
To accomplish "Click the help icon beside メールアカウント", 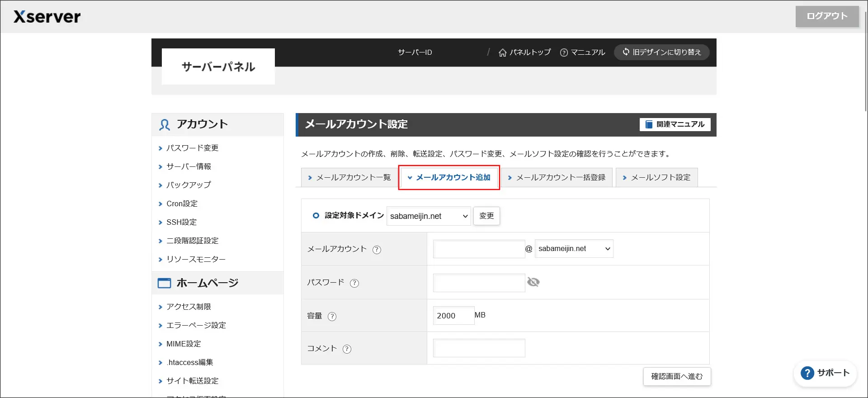I will [x=377, y=250].
